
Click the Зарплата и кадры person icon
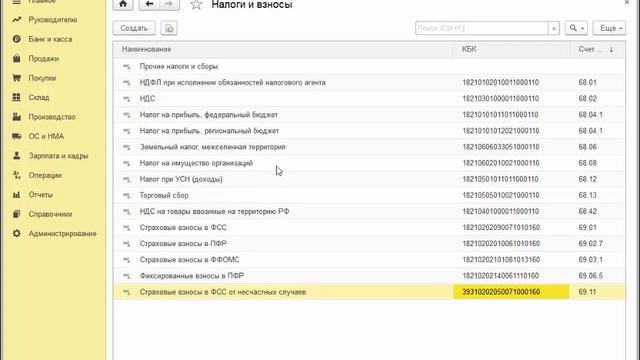coord(16,156)
